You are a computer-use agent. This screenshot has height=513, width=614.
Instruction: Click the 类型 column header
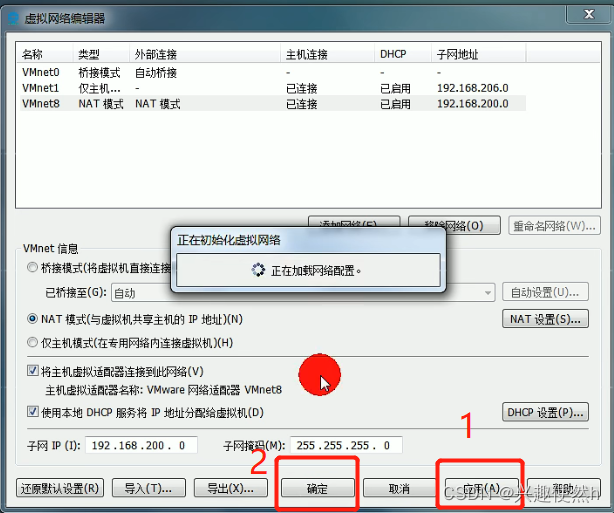point(101,54)
